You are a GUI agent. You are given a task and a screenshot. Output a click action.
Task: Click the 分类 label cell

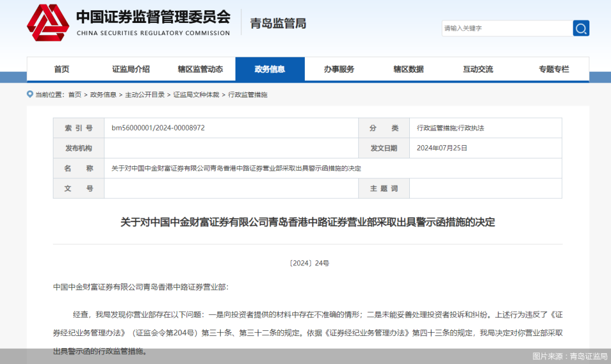[x=384, y=128]
